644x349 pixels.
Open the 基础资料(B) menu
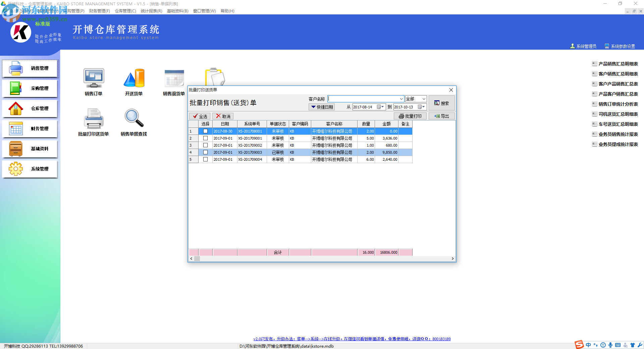pos(177,11)
